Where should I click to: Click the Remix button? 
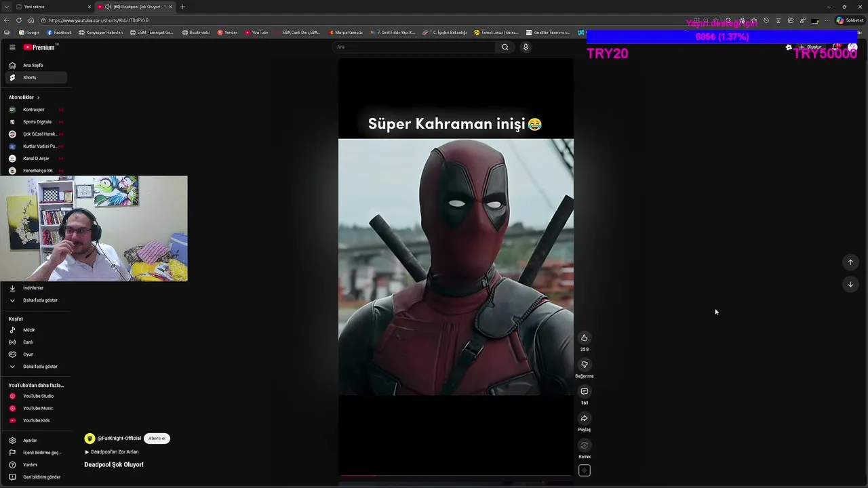click(584, 445)
